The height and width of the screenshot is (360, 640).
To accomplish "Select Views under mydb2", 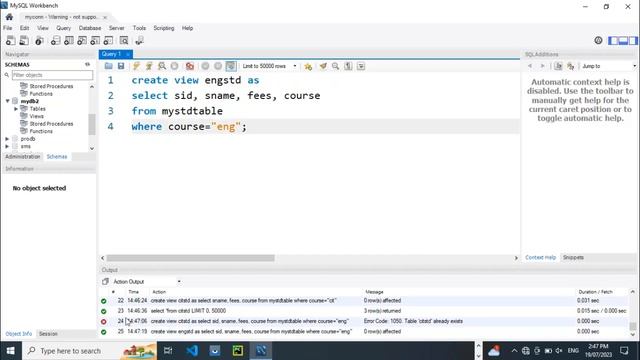I will point(36,116).
